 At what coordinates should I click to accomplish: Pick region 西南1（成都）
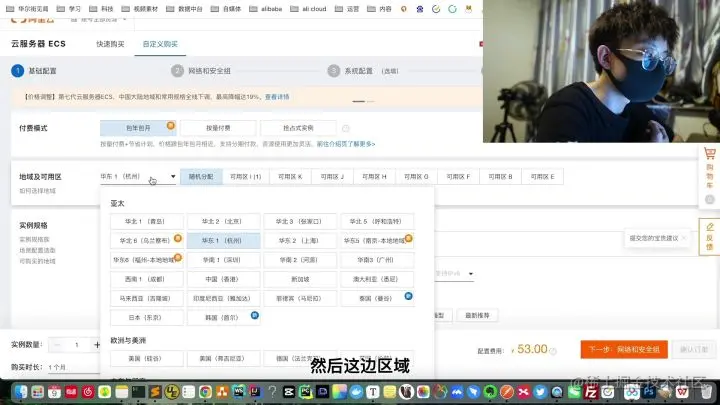click(x=147, y=279)
